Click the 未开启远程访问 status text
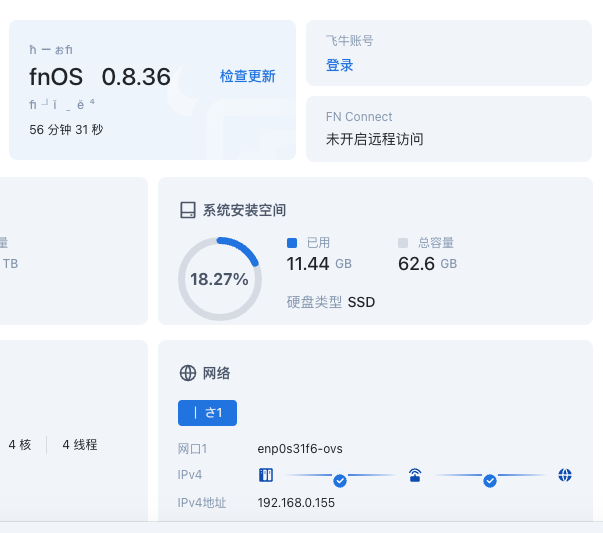 click(x=375, y=139)
